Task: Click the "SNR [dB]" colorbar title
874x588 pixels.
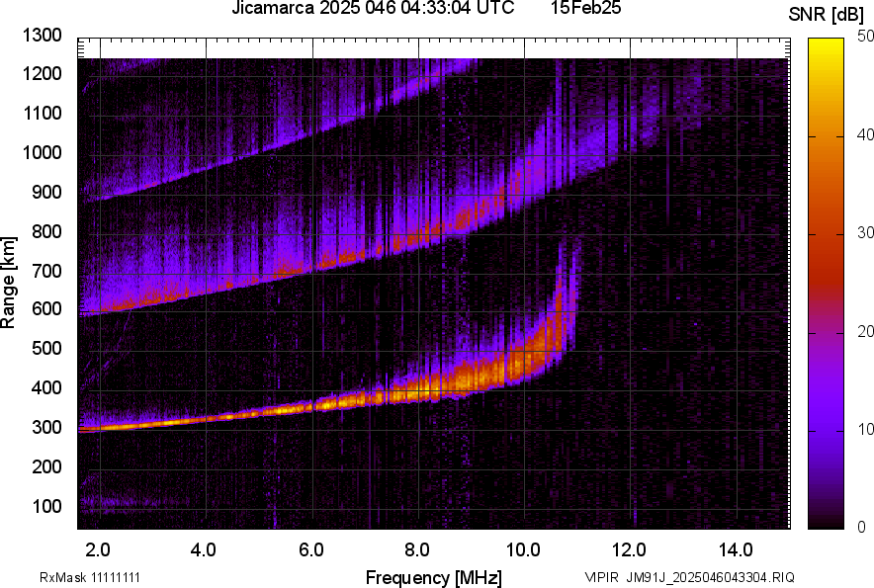Action: tap(826, 15)
